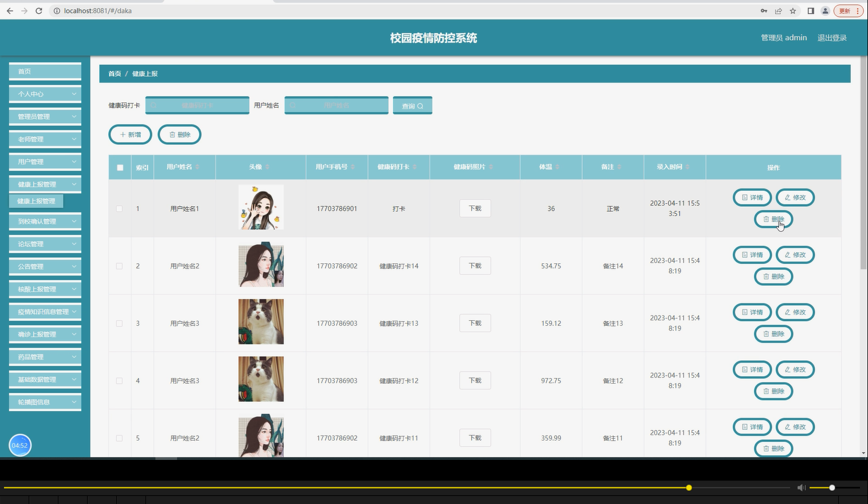This screenshot has width=868, height=504.
Task: Mute audio via the video speaker icon
Action: 802,487
